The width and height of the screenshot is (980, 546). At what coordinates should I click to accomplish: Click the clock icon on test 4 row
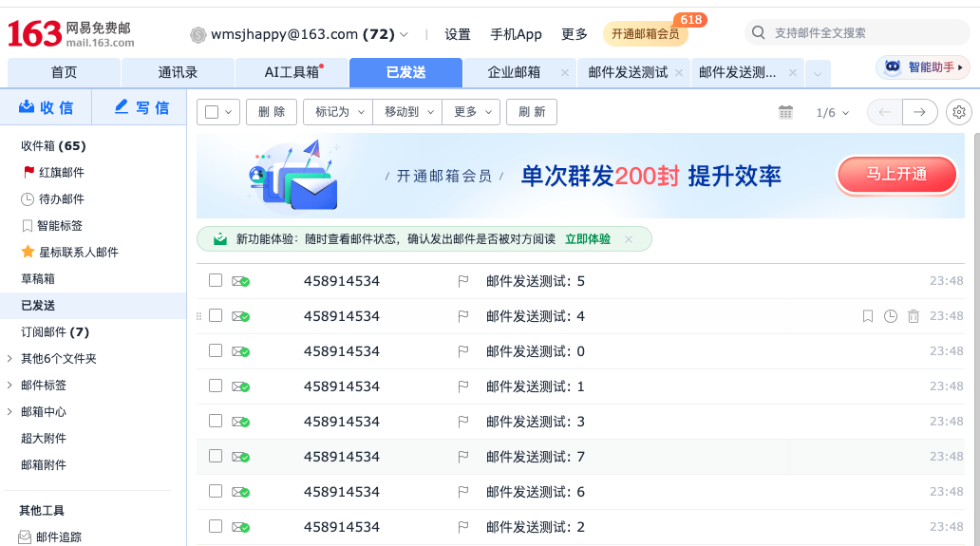(x=890, y=316)
